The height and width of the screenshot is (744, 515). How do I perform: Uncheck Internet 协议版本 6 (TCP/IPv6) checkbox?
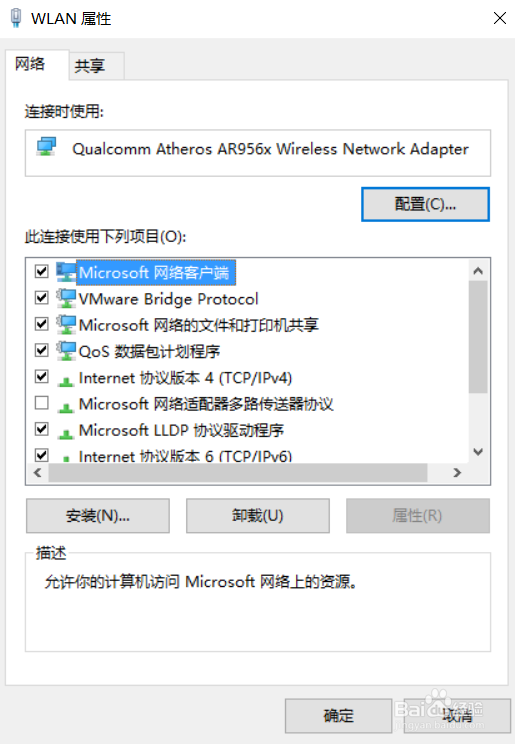click(42, 455)
